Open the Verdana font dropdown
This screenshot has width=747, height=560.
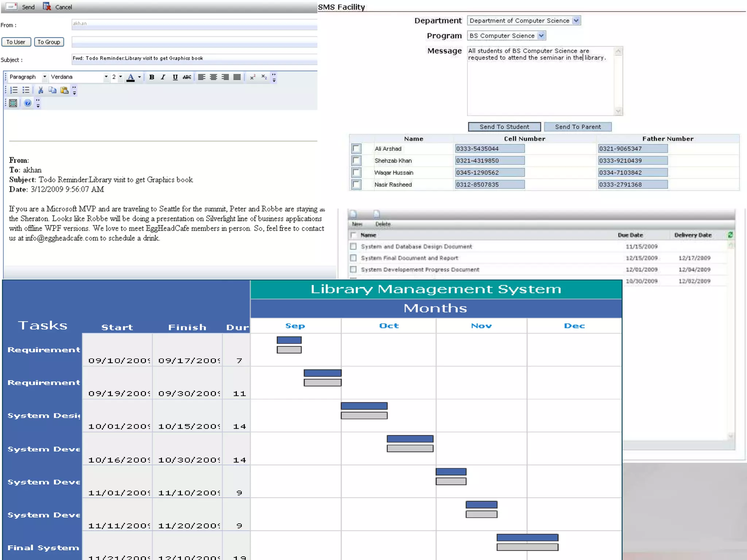[106, 77]
